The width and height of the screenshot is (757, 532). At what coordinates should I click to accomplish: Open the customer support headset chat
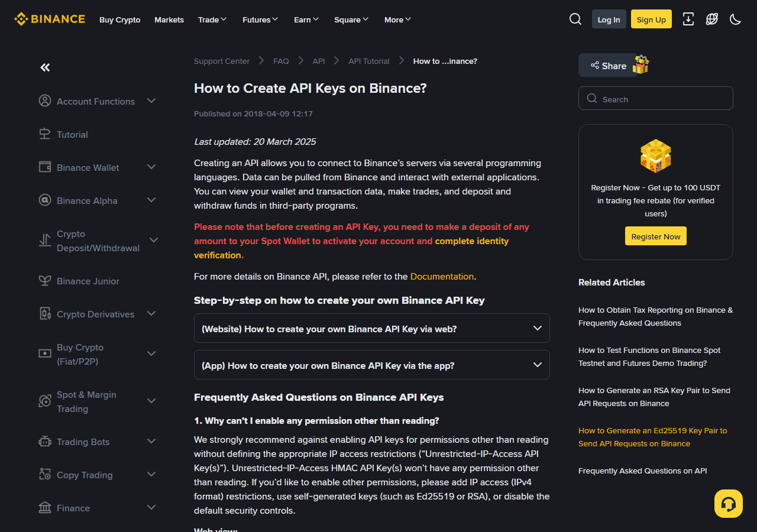(729, 504)
